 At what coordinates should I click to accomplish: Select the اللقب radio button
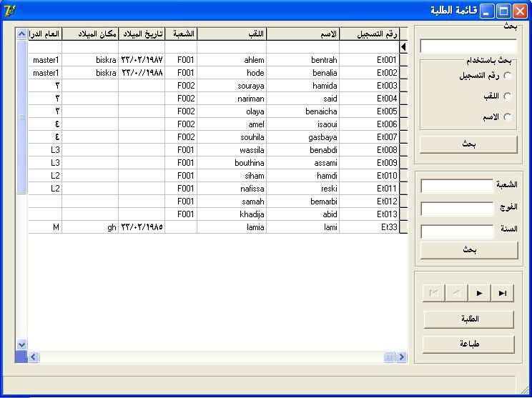[508, 96]
